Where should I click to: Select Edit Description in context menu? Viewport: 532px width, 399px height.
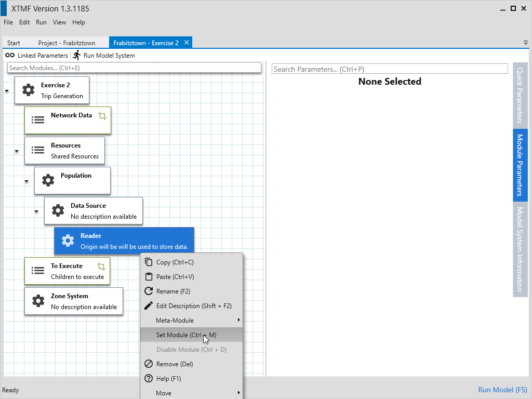tap(193, 306)
